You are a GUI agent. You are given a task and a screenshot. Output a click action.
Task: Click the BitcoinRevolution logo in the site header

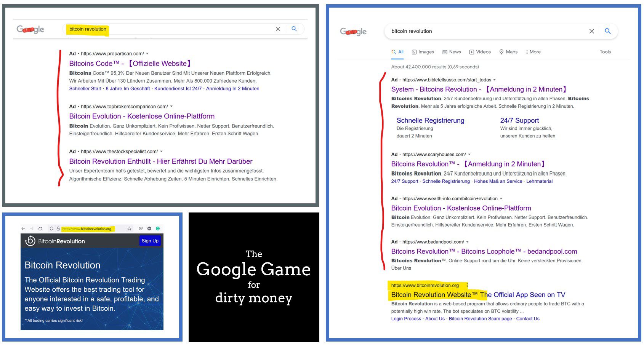(x=55, y=241)
